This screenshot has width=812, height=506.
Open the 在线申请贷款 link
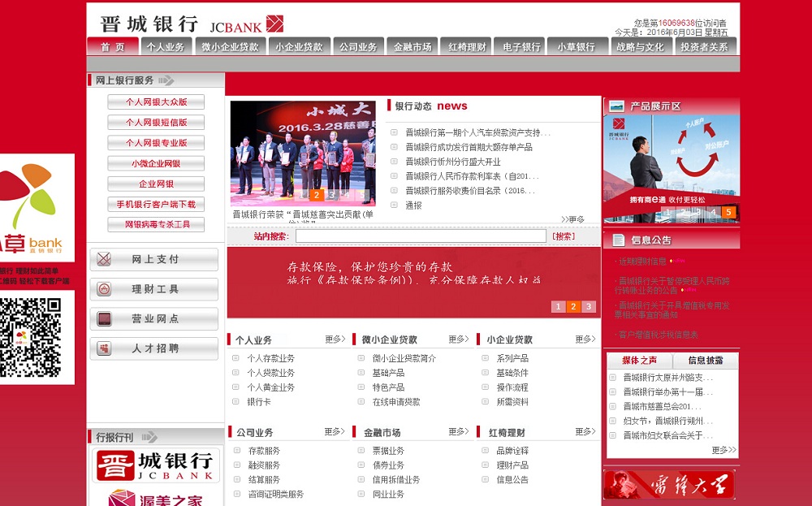pyautogui.click(x=396, y=402)
